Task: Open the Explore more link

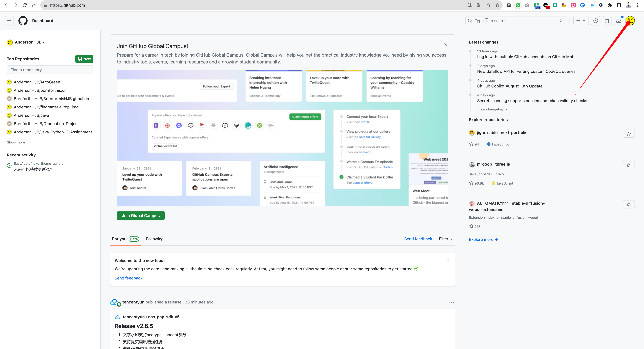Action: (483, 239)
